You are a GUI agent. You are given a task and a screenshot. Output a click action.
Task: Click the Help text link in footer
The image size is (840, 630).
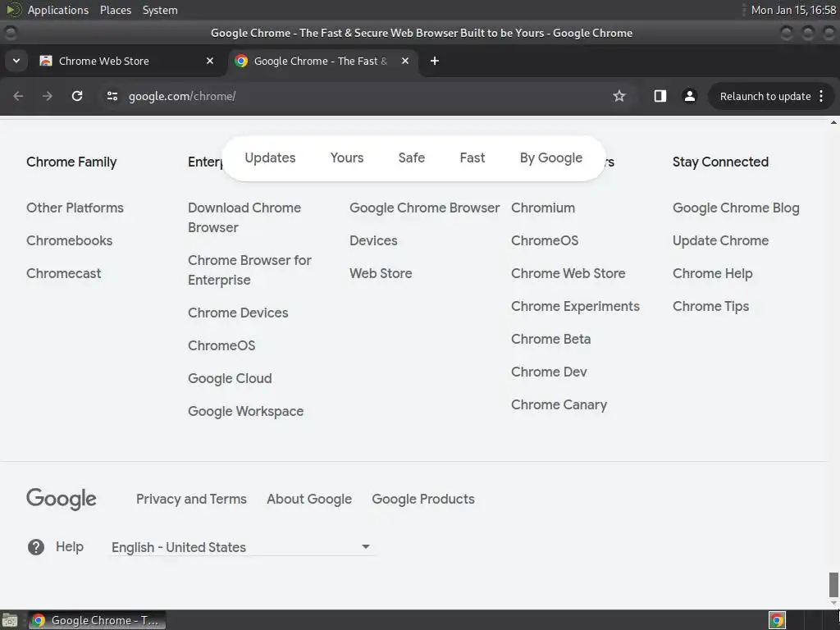click(x=70, y=547)
